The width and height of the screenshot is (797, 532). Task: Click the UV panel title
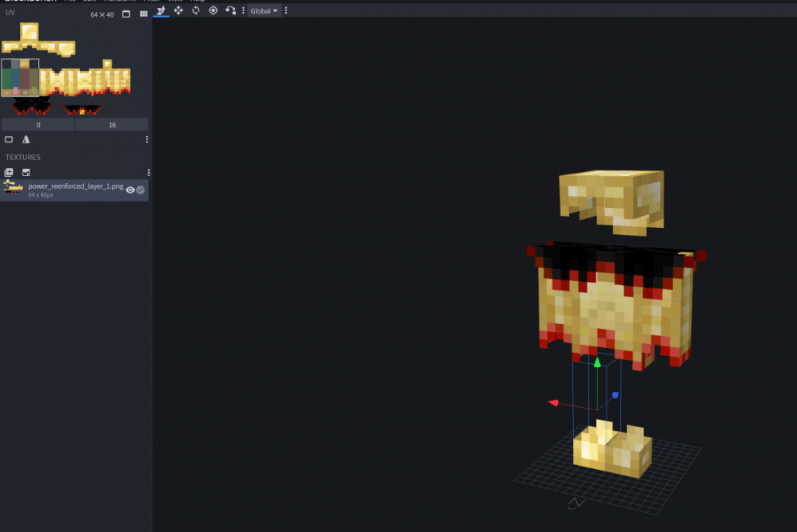[10, 13]
